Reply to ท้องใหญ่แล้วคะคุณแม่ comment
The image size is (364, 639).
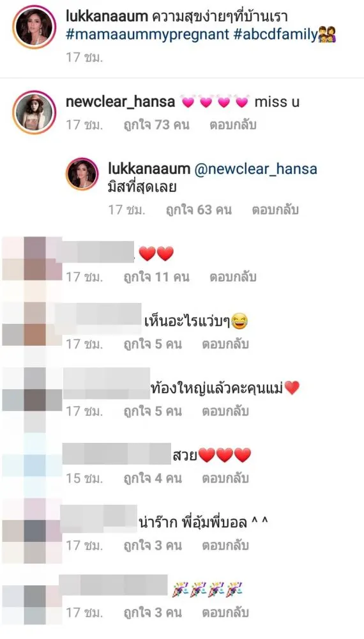click(x=225, y=411)
